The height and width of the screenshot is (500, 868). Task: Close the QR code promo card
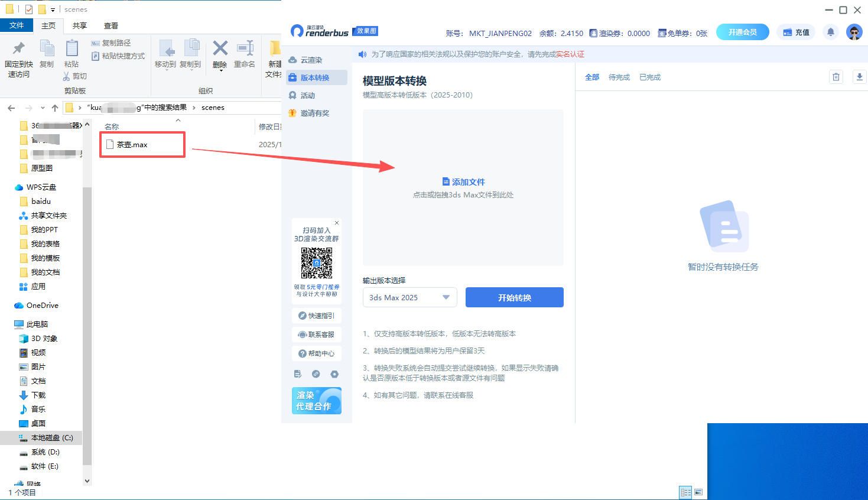(x=337, y=223)
